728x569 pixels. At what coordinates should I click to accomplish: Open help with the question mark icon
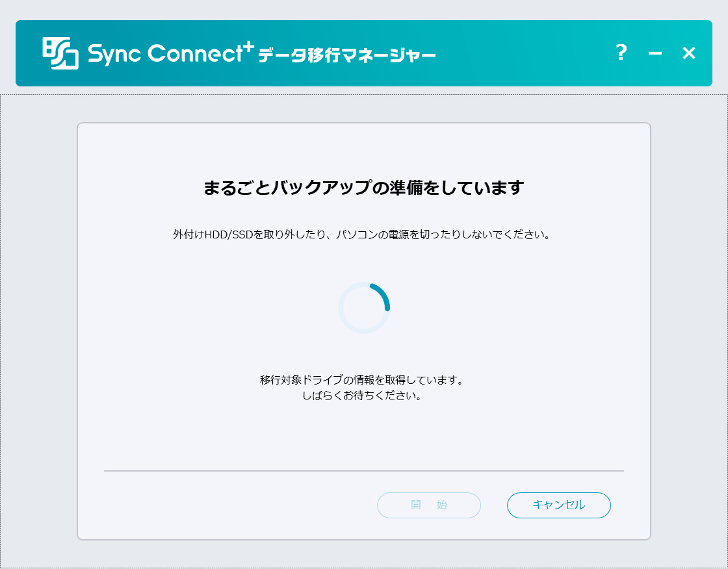point(621,53)
